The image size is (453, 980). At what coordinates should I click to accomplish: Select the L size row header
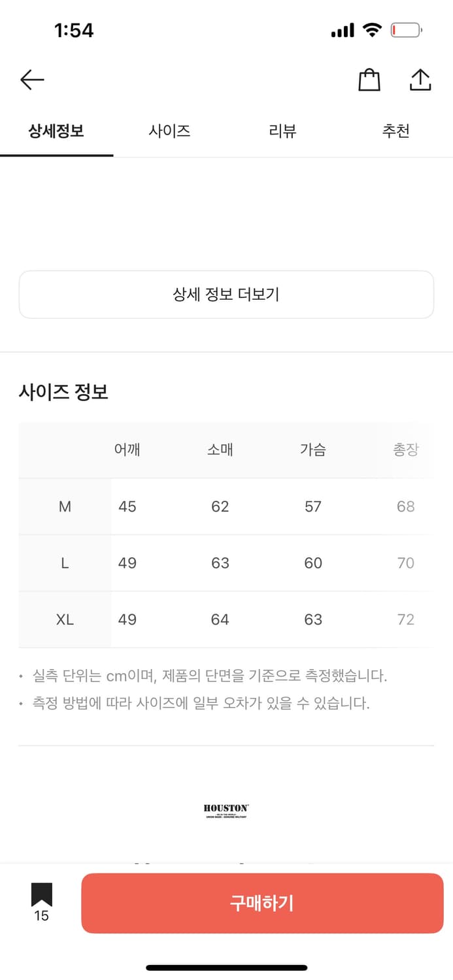pos(65,563)
